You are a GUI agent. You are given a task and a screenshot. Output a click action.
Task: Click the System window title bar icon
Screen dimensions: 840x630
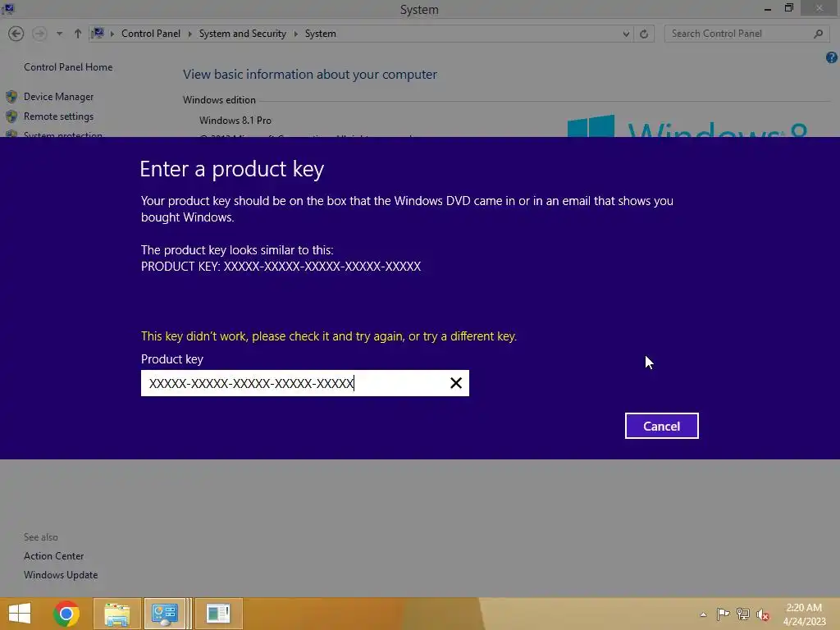pos(7,8)
